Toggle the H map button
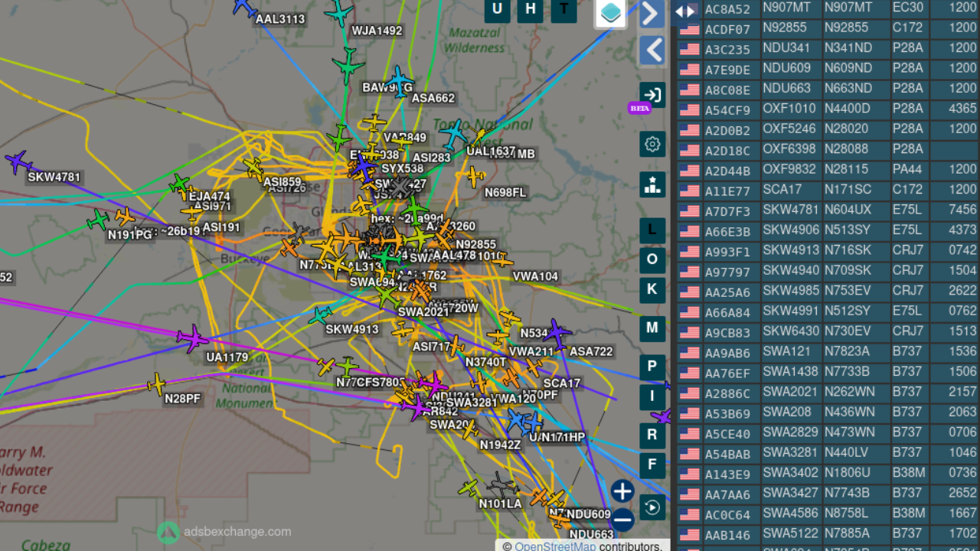This screenshot has width=980, height=551. pyautogui.click(x=531, y=9)
